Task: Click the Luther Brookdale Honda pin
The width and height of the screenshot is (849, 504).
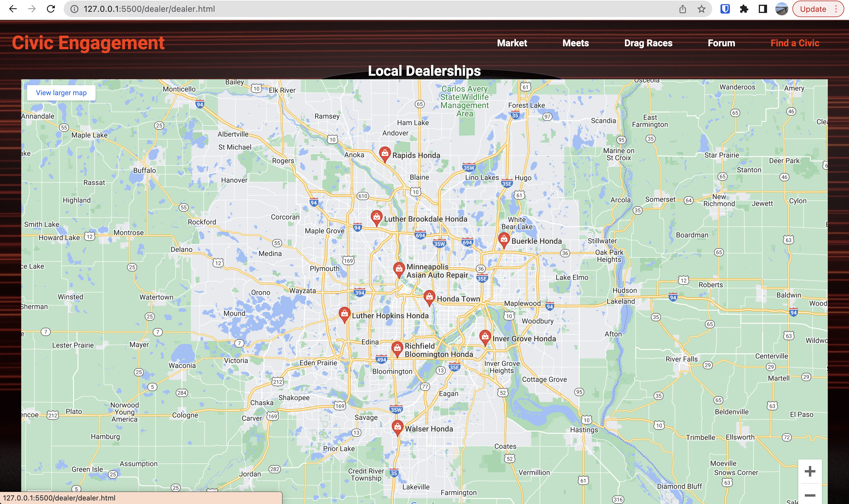Action: (x=376, y=217)
